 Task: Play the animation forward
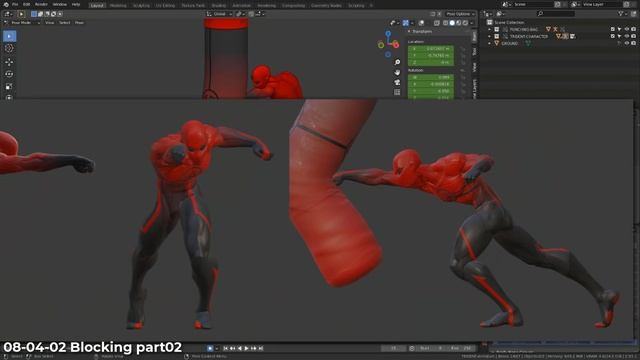tap(246, 349)
